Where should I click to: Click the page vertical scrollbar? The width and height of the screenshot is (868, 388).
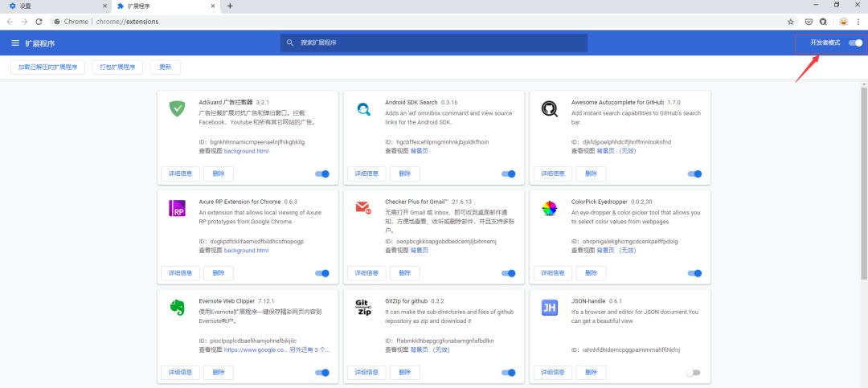tap(863, 182)
